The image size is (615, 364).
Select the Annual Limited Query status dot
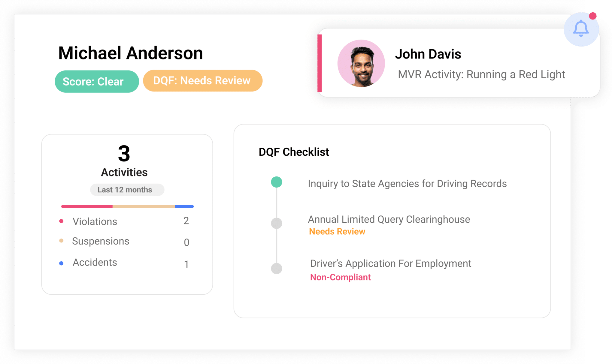[x=276, y=223]
